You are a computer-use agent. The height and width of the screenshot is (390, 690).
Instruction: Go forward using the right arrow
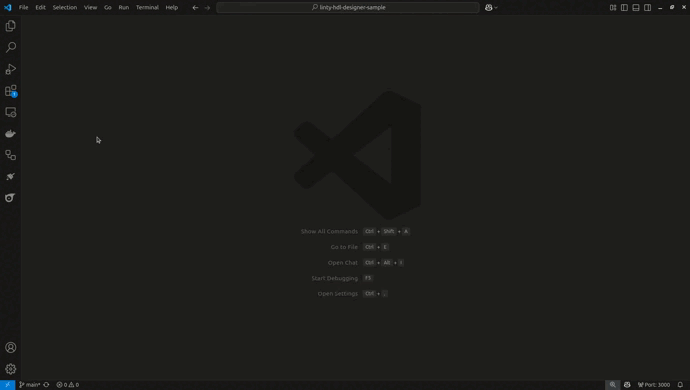coord(207,7)
